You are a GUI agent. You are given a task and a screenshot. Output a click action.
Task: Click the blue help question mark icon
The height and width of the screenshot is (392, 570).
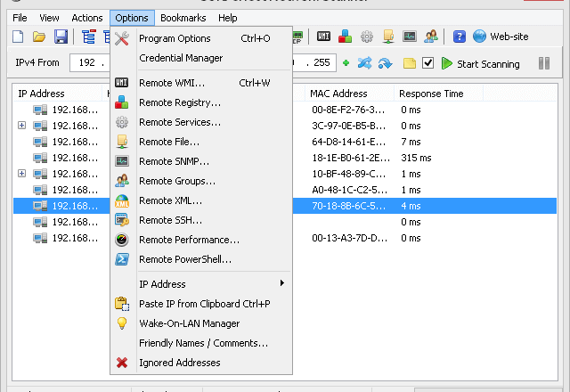[x=460, y=37]
